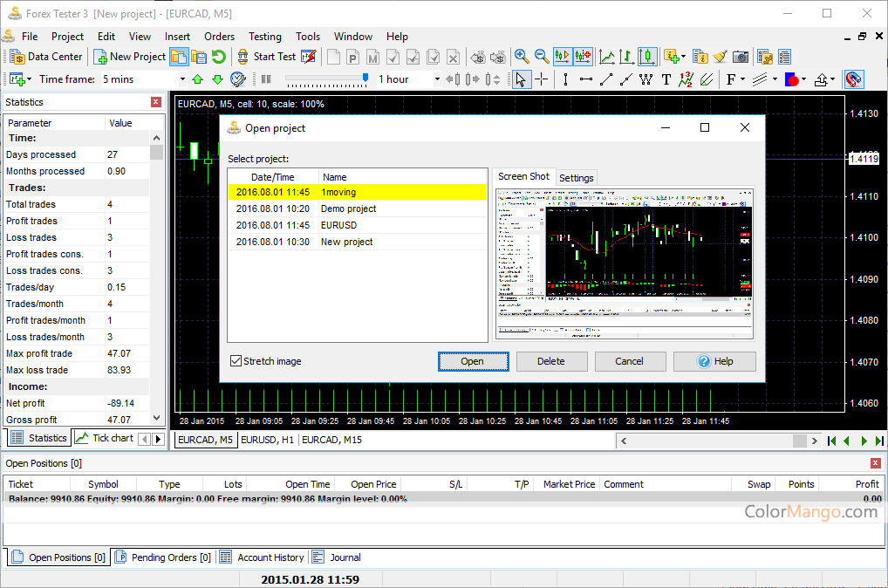The width and height of the screenshot is (888, 588).
Task: Open the Fibonacci F tools dropdown
Action: click(734, 79)
